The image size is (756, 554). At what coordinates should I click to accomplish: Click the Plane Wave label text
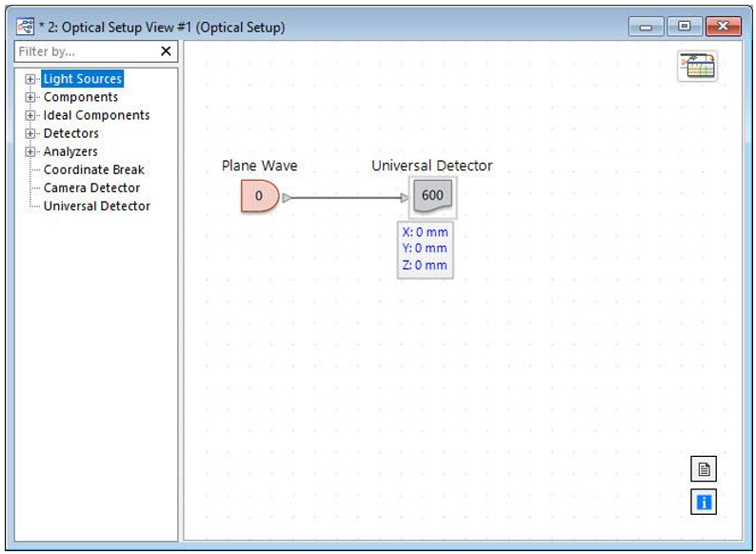click(259, 166)
